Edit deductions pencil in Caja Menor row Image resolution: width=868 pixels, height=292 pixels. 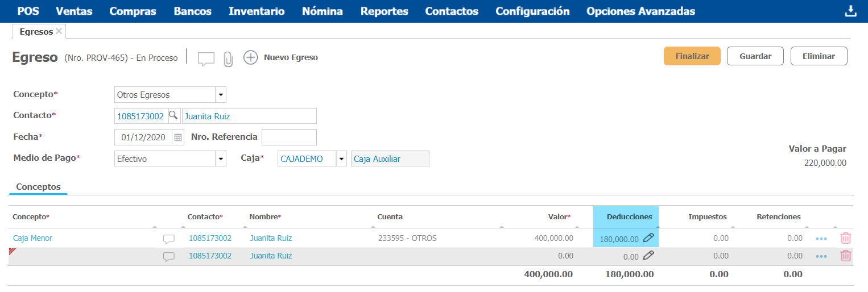point(648,239)
